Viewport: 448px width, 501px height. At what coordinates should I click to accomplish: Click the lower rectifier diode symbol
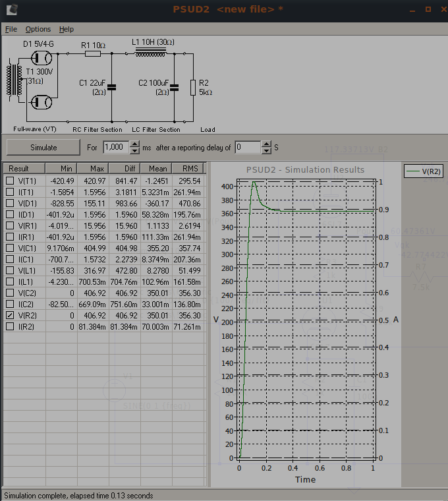(42, 102)
